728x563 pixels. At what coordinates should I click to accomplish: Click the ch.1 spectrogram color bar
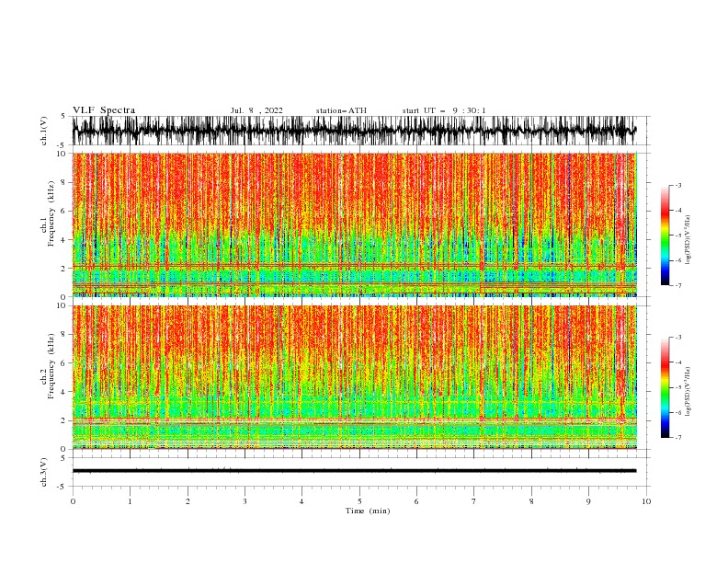pos(665,236)
